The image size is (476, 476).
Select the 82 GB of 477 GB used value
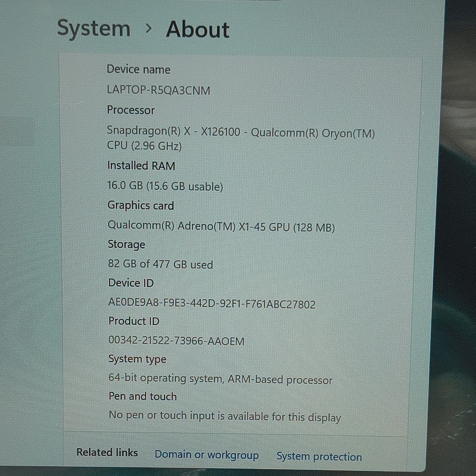[160, 264]
